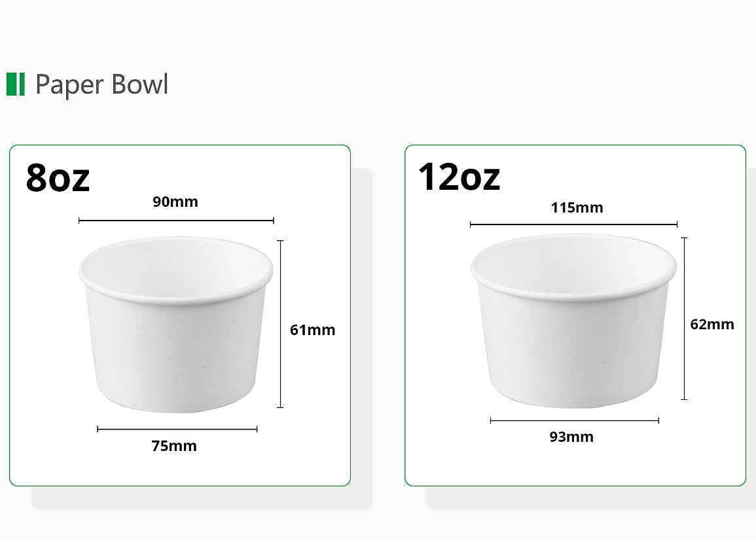The height and width of the screenshot is (540, 756).
Task: Open the 8oz paper bowl image
Action: [176, 324]
